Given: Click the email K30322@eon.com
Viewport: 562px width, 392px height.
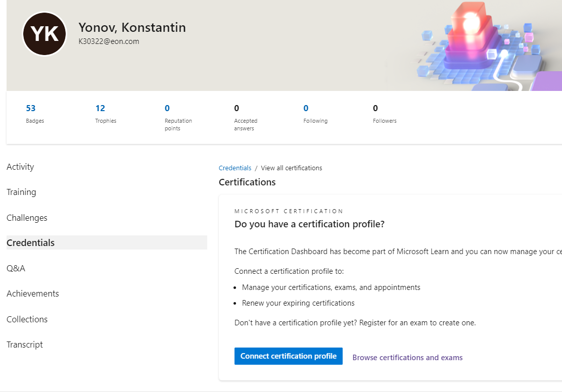Looking at the screenshot, I should click(109, 41).
